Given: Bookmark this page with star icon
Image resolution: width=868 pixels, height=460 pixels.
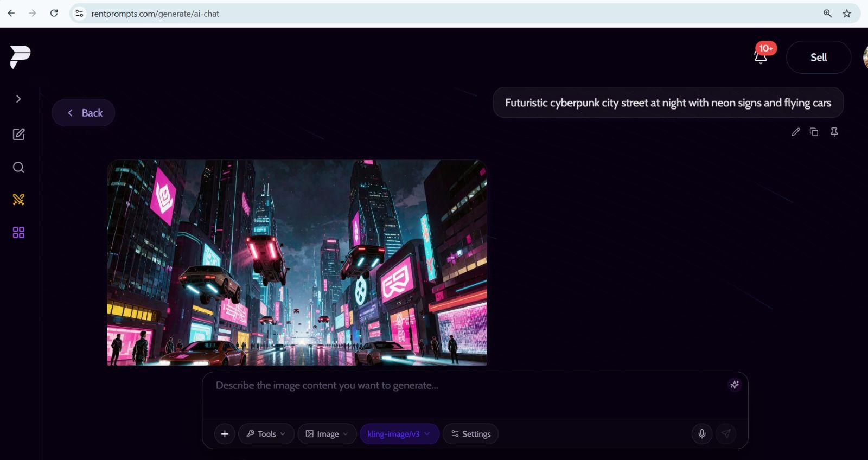Looking at the screenshot, I should tap(847, 14).
